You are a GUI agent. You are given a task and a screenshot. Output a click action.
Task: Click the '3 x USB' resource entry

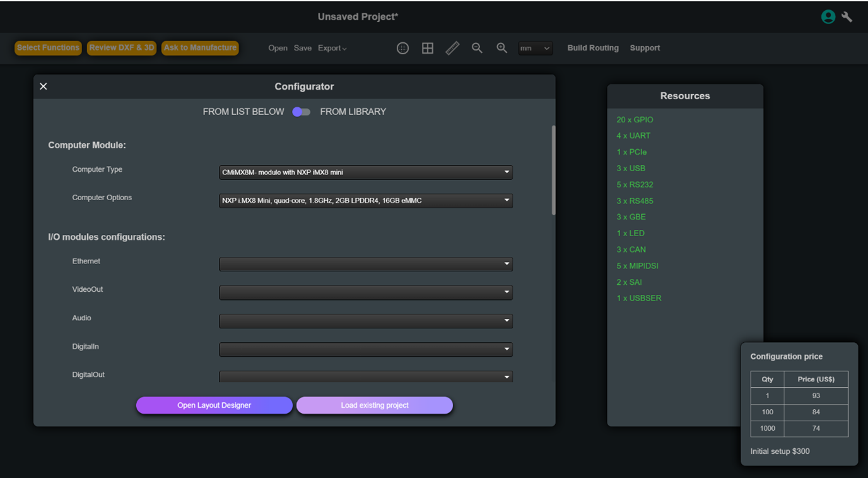(x=631, y=169)
